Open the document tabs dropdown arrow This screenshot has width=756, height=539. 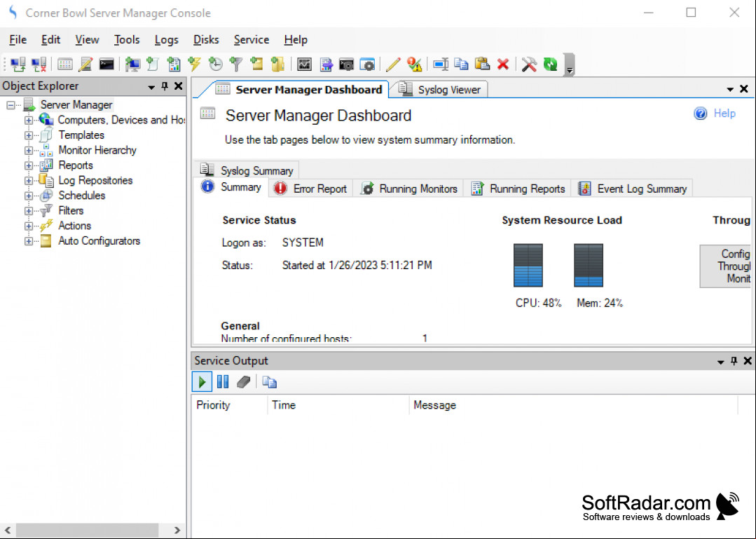point(730,89)
